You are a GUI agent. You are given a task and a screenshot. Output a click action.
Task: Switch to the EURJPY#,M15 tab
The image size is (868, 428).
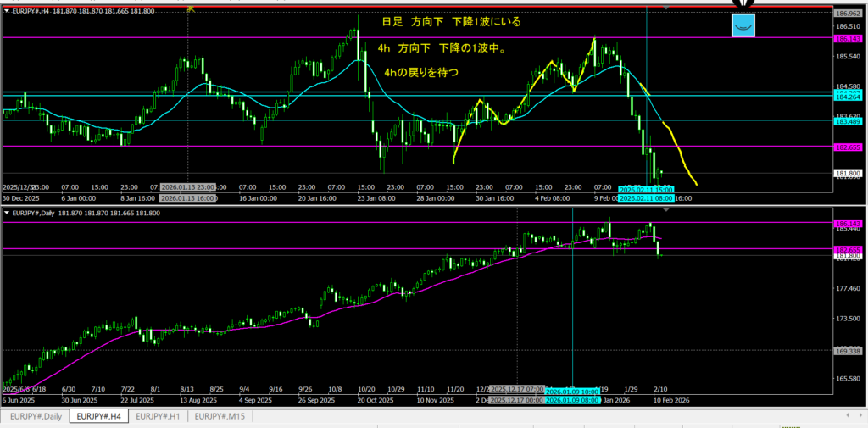tap(219, 416)
